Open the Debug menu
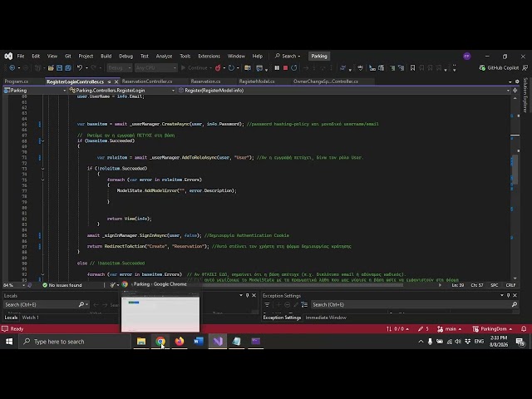The image size is (532, 399). pyautogui.click(x=126, y=56)
